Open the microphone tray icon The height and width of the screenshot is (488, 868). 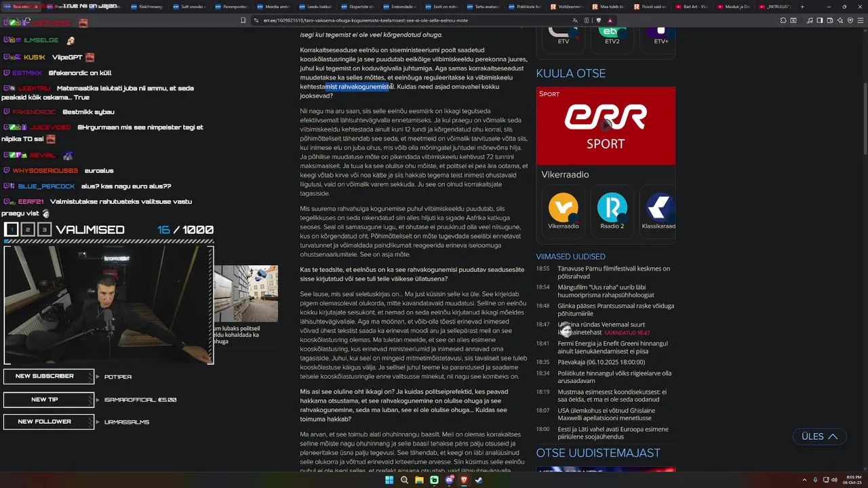pos(815,480)
